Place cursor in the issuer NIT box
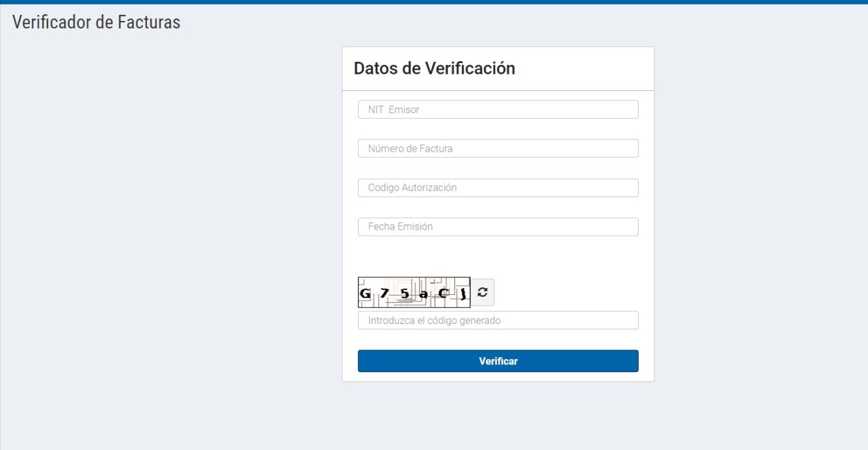Viewport: 868px width, 450px height. [498, 109]
